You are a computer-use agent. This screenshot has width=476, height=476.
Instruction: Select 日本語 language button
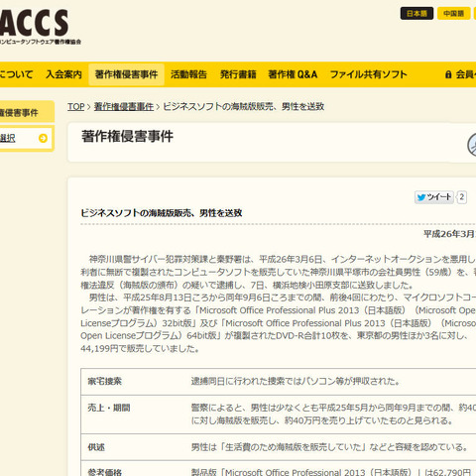click(416, 14)
